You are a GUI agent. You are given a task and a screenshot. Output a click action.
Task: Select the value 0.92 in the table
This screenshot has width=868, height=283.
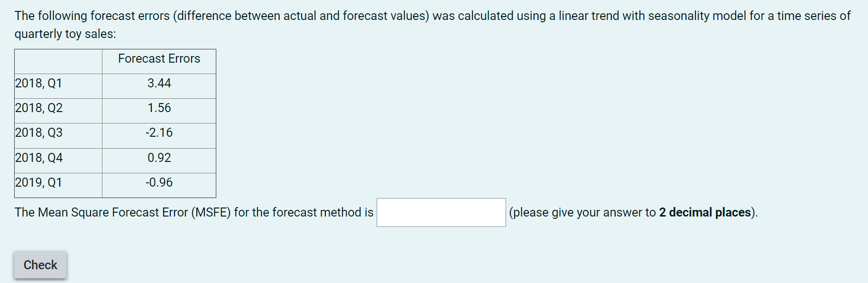point(159,158)
